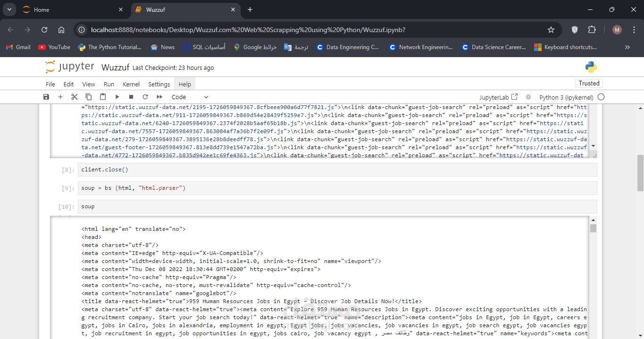The height and width of the screenshot is (339, 644).
Task: Restart kernel and run all cells
Action: click(x=159, y=97)
